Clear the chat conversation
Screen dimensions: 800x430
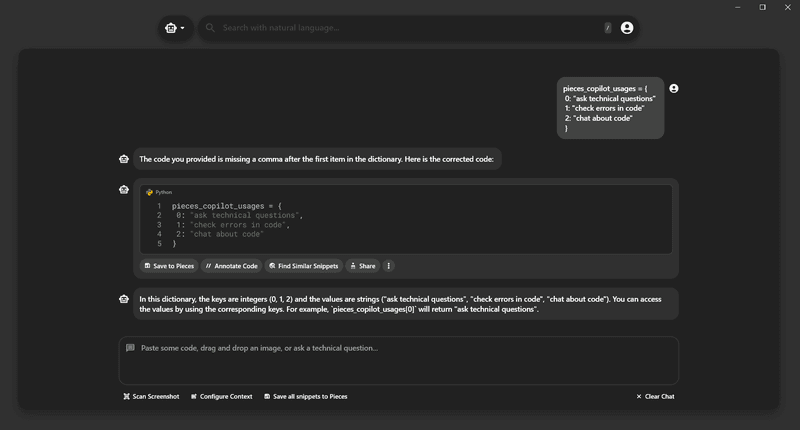[x=655, y=396]
